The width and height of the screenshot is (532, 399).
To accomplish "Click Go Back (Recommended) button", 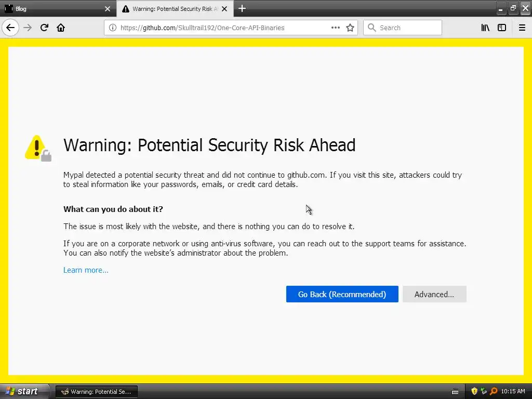I will [x=342, y=294].
